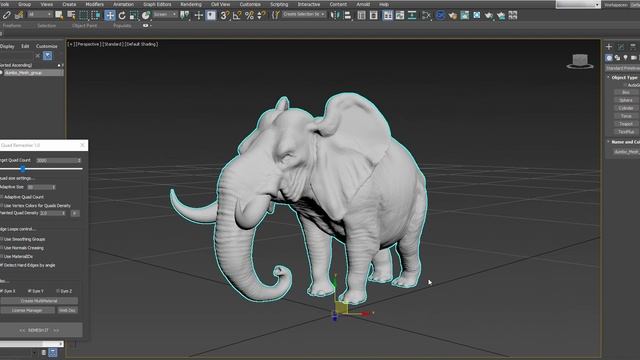This screenshot has width=640, height=360.
Task: Open the Create Selection Set dropdown
Action: pos(304,14)
